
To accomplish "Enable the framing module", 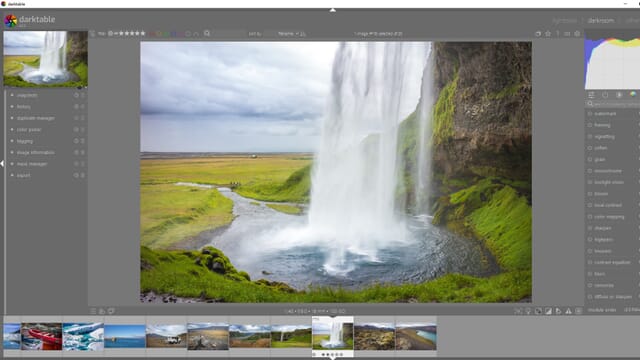I will coord(590,125).
